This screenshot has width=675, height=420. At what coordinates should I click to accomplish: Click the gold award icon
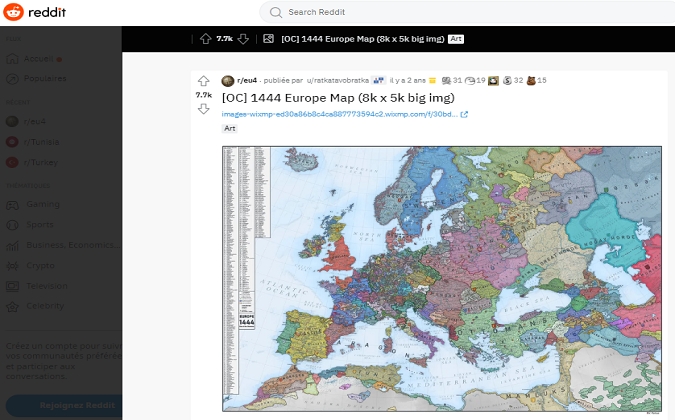pos(433,80)
